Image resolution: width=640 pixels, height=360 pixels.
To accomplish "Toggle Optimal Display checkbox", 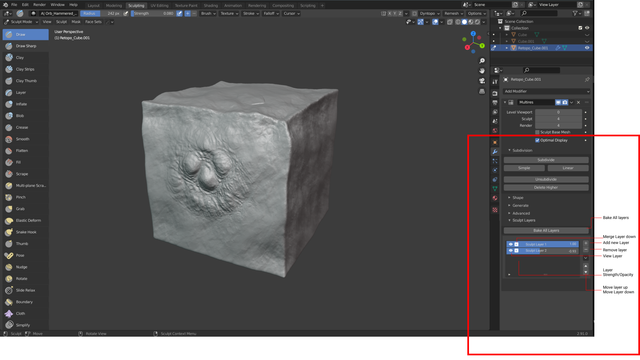I will [537, 140].
